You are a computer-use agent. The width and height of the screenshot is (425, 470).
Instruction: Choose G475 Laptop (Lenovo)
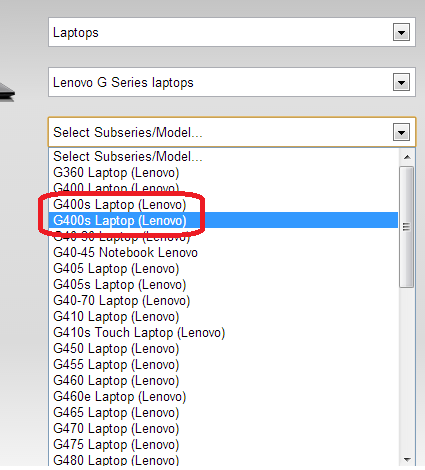[x=223, y=444]
